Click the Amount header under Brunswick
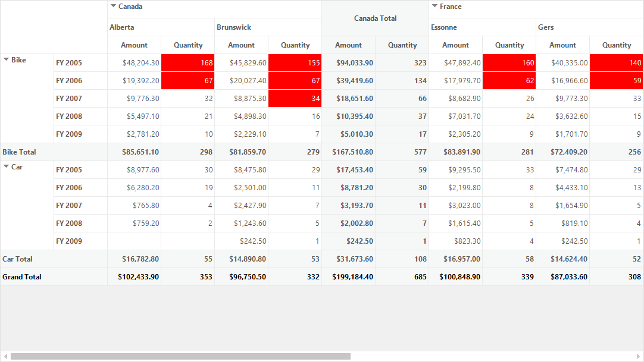644x362 pixels. 241,45
